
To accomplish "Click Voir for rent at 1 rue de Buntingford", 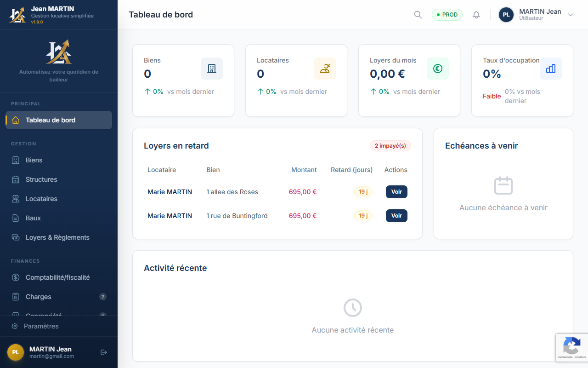I will tap(396, 216).
